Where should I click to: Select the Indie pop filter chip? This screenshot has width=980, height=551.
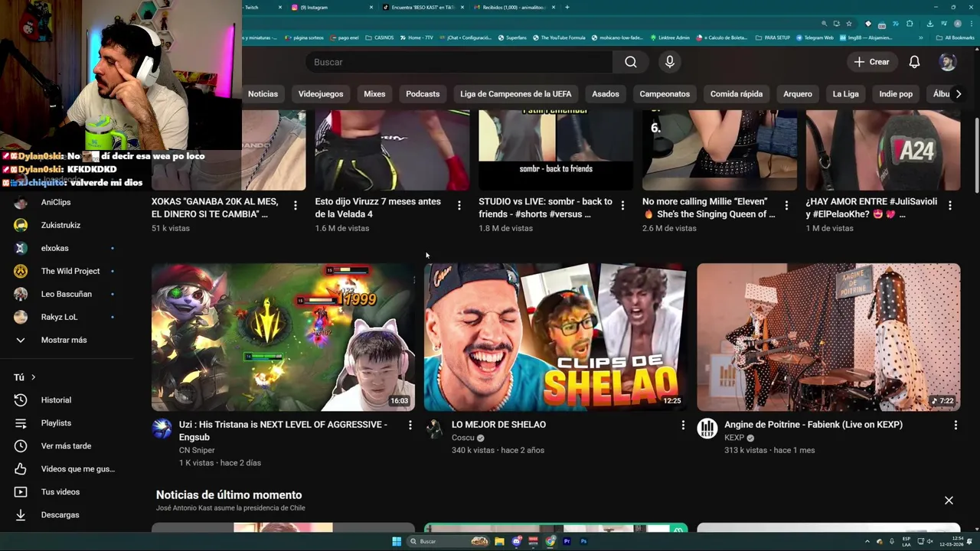896,94
